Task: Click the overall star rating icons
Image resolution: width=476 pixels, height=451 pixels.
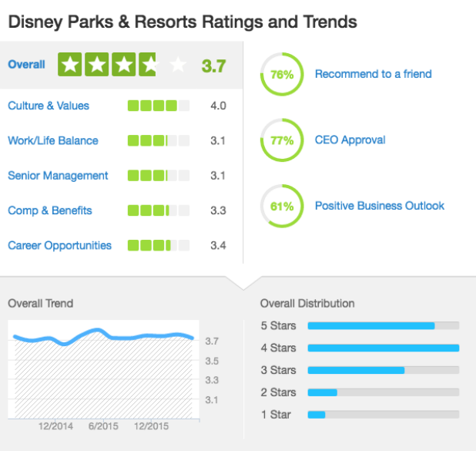Action: [x=122, y=65]
